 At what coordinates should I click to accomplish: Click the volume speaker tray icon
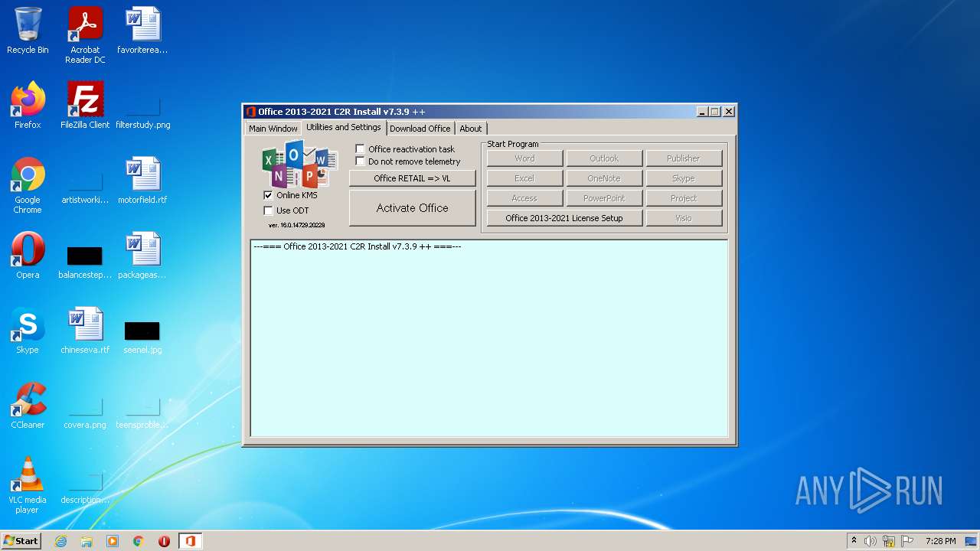tap(871, 541)
